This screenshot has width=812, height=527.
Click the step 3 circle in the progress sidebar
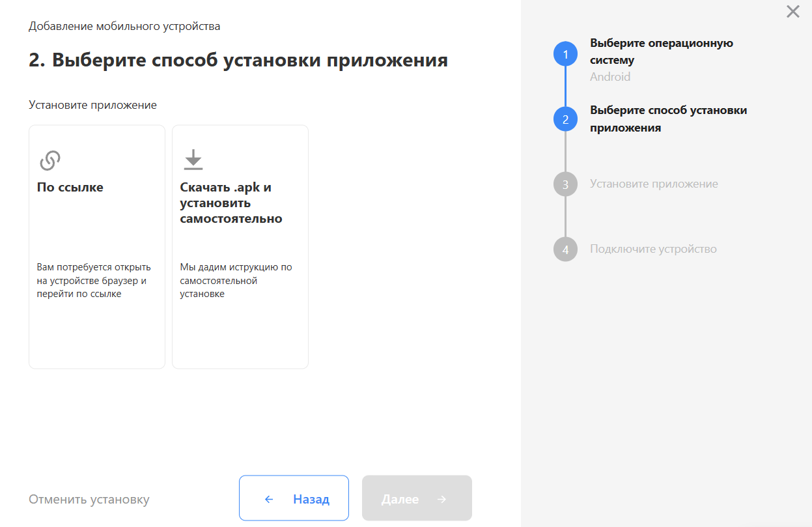click(x=565, y=184)
